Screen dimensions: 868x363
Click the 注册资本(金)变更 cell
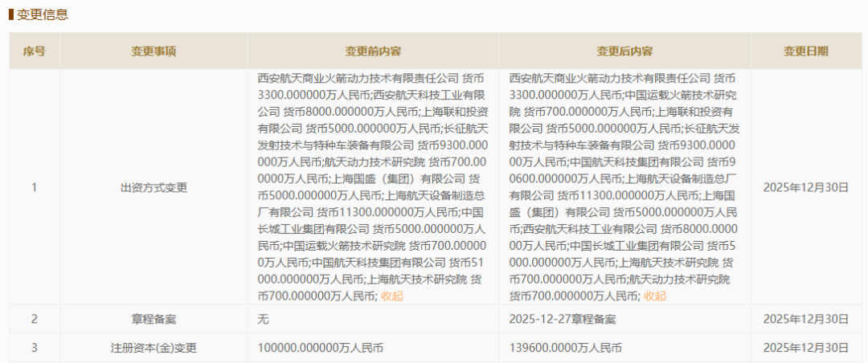154,348
